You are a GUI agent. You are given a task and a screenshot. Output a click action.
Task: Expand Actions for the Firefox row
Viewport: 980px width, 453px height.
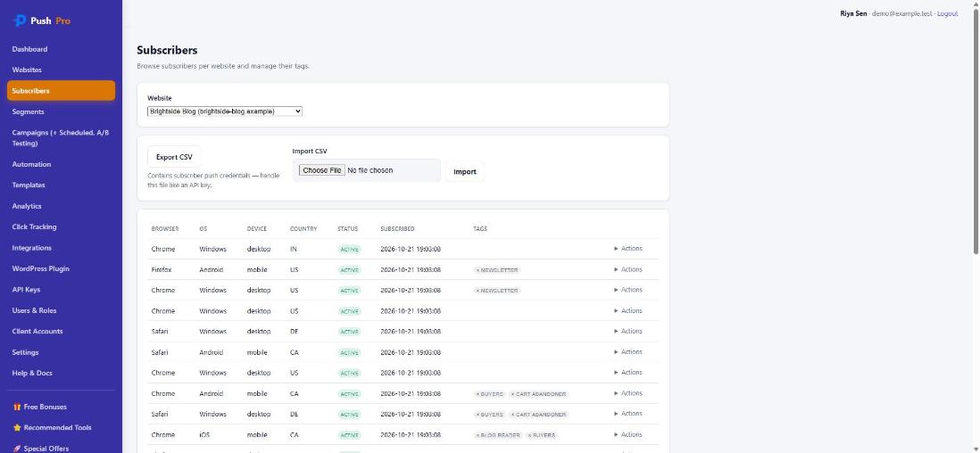pos(627,269)
